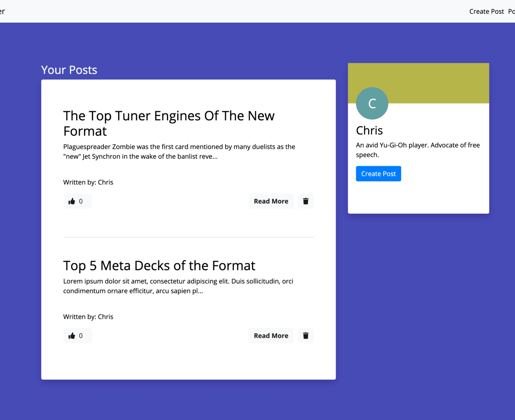Screen dimensions: 515x420
Task: Click the Lorem ipsum excerpt text
Action: click(x=179, y=286)
